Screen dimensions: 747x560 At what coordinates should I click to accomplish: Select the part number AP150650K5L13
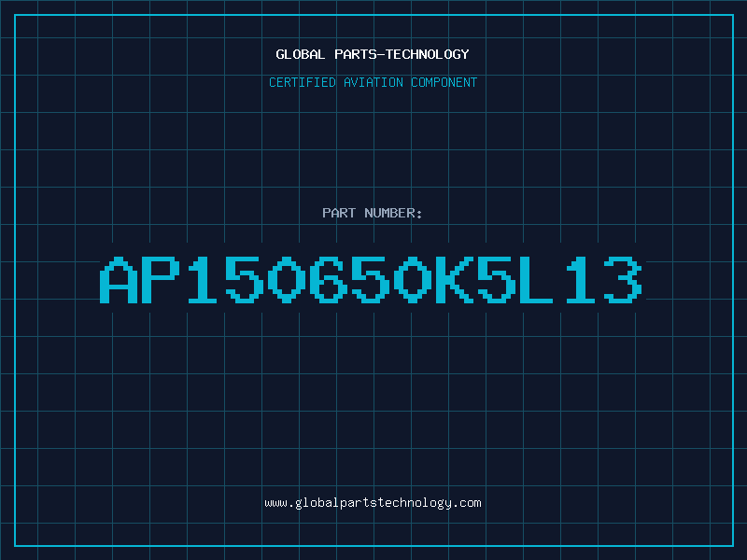[x=371, y=279]
